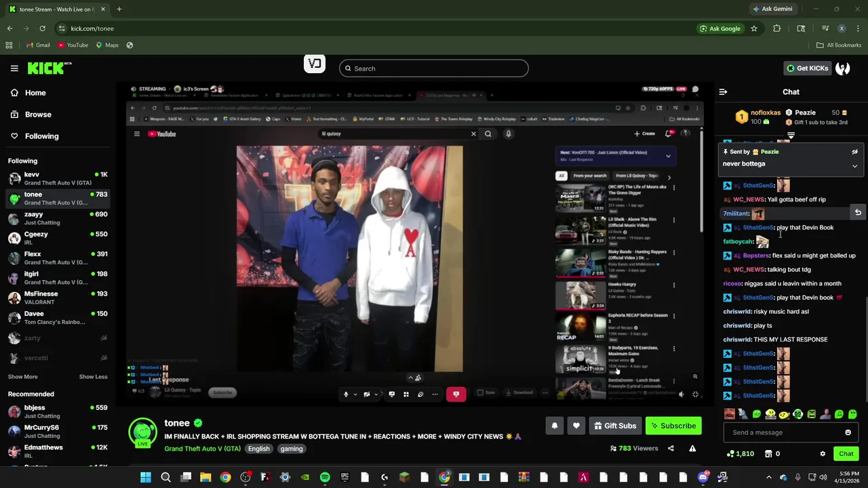Reload the page in Chrome

(42, 28)
